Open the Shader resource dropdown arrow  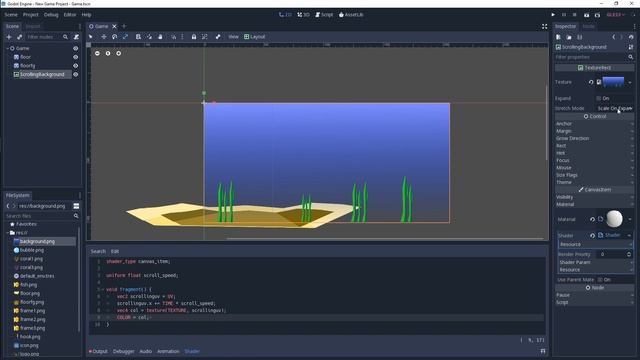(629, 236)
